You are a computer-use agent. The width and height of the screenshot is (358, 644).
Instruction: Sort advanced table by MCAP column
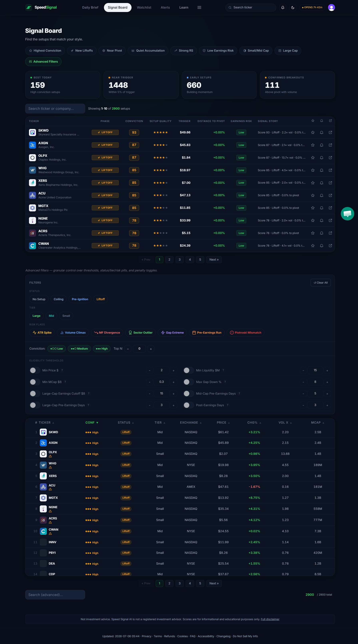click(x=318, y=422)
